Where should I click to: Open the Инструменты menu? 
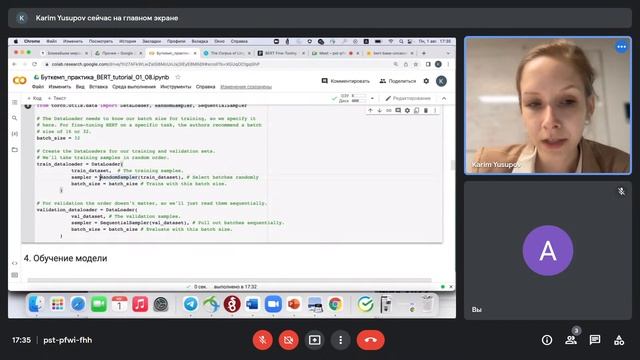(x=176, y=87)
